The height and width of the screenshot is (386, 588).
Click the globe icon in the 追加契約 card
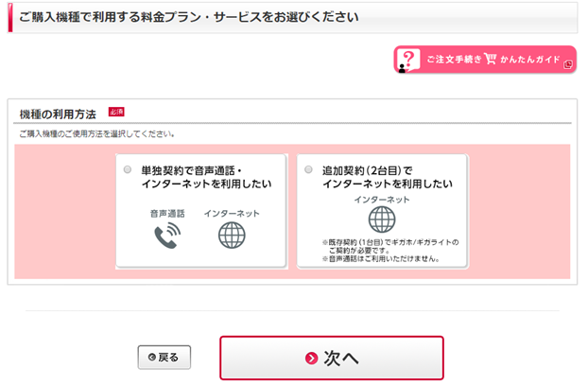[x=382, y=219]
